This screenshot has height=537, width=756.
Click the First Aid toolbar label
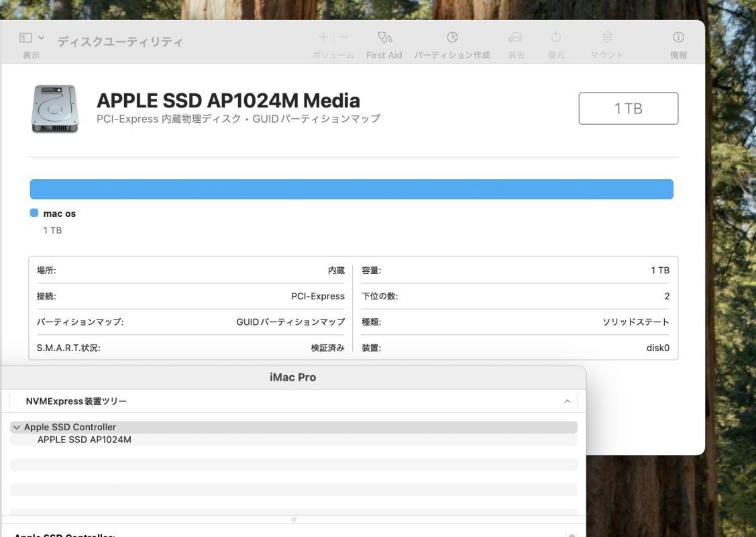(384, 55)
